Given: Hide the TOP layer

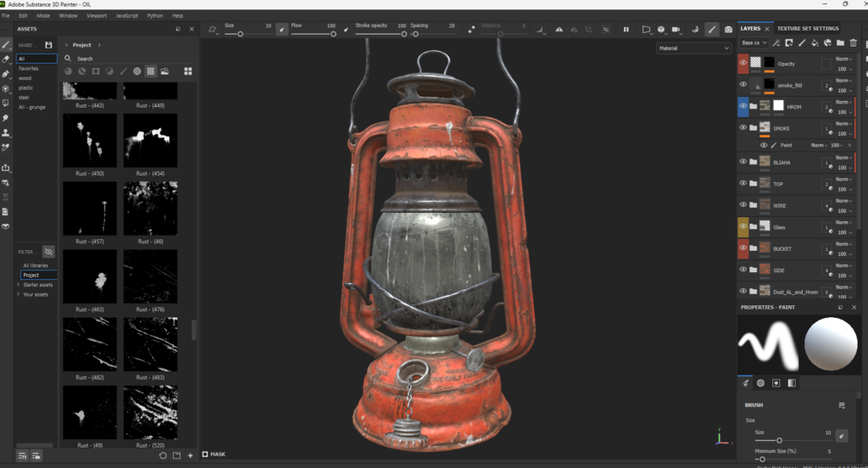Looking at the screenshot, I should point(743,183).
